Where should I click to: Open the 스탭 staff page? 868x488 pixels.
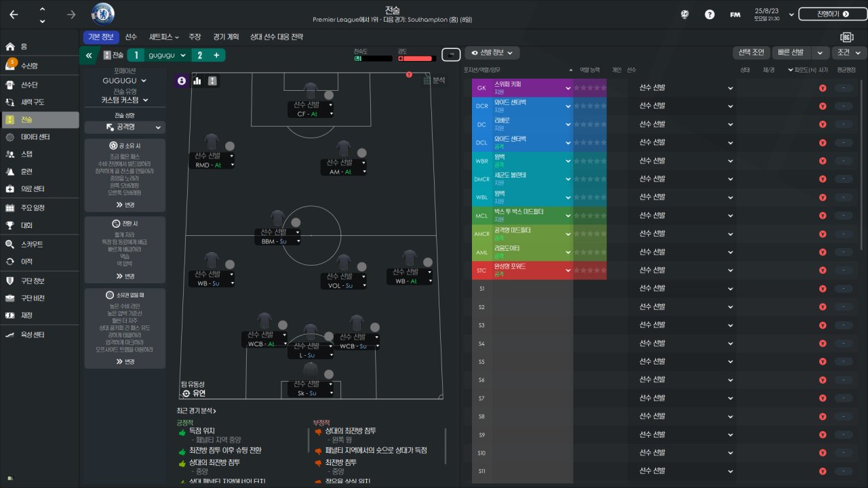click(39, 154)
